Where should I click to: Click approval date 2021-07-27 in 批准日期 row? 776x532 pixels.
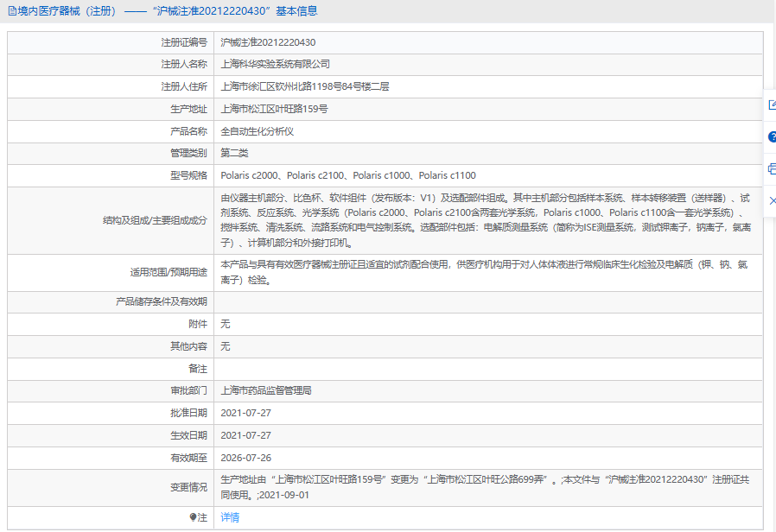tap(245, 413)
